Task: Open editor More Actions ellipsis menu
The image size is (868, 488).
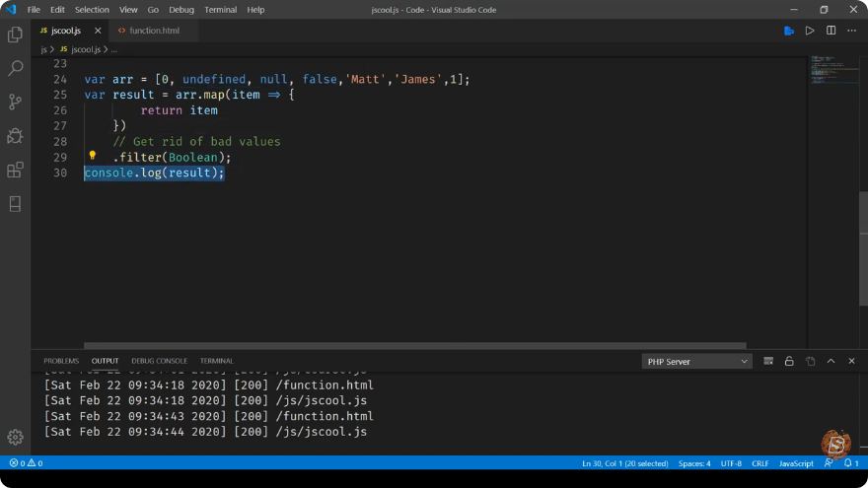Action: 851,31
